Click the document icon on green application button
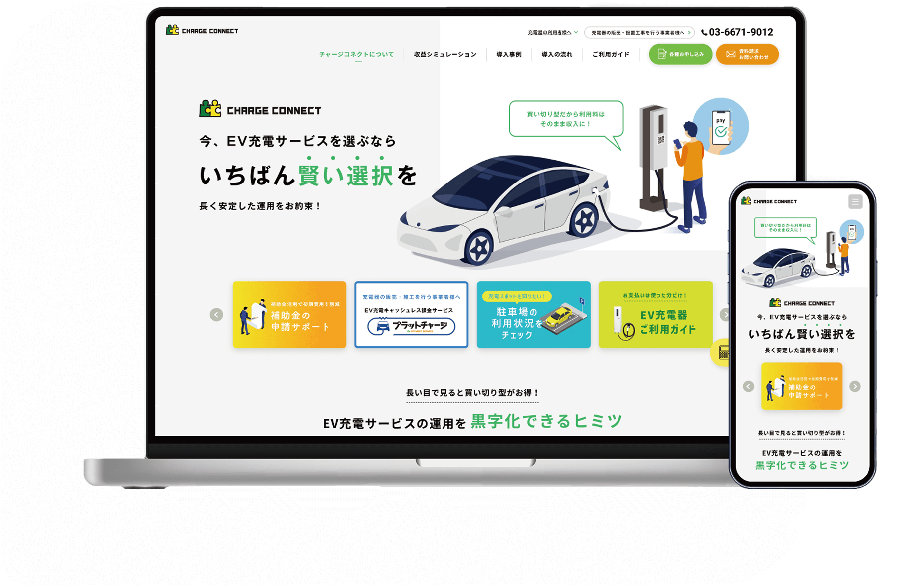The width and height of the screenshot is (924, 586). point(662,54)
